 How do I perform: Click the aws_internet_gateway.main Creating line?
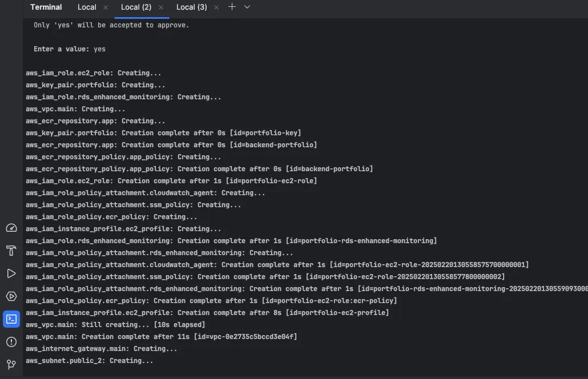coord(101,349)
